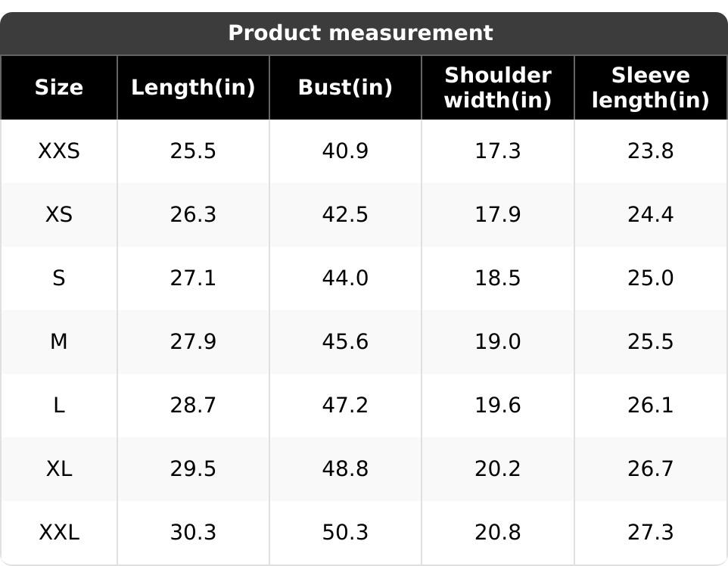Screen dimensions: 728x566
Task: Select the 25.5 sleeve length for M
Action: pos(651,342)
